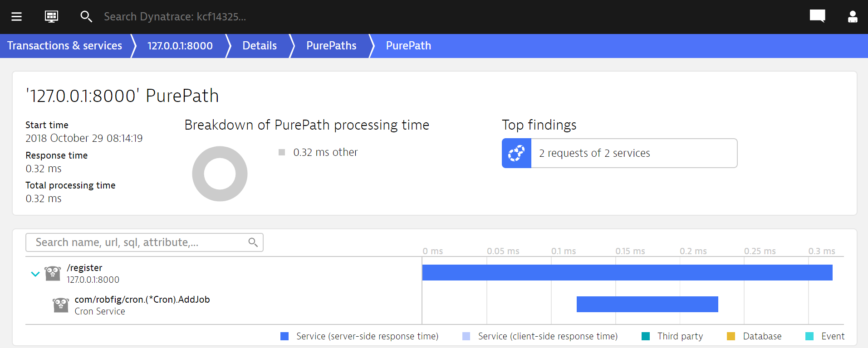
Task: Collapse the /register tree node
Action: coord(35,274)
